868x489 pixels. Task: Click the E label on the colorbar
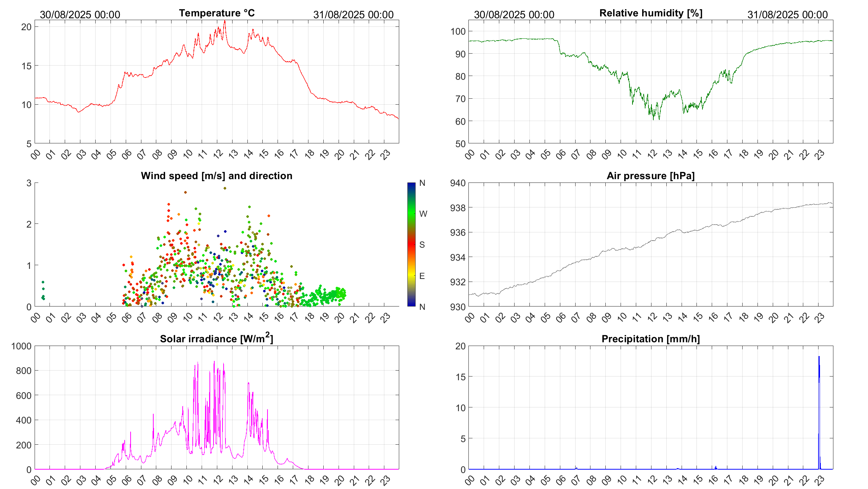click(422, 276)
